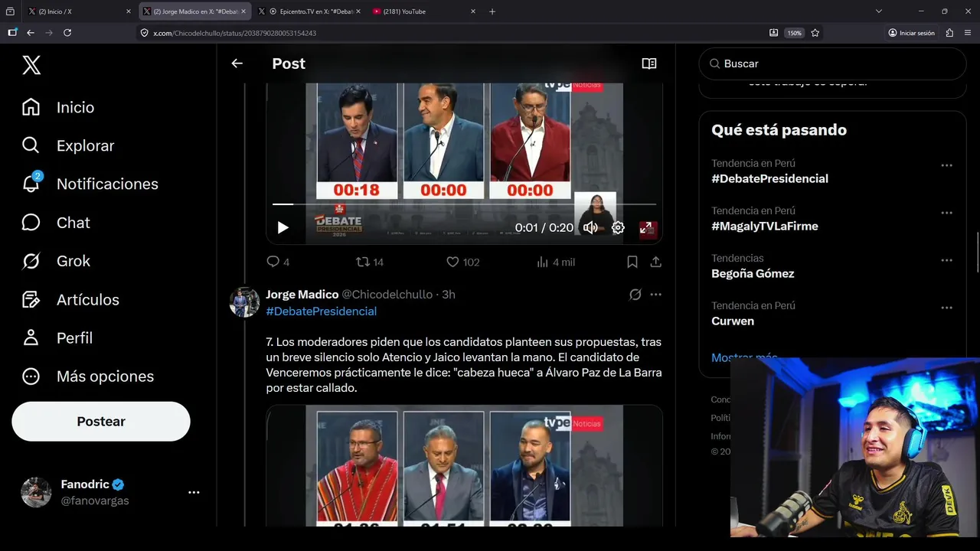The height and width of the screenshot is (551, 980).
Task: Bookmark this page with the star
Action: (815, 33)
